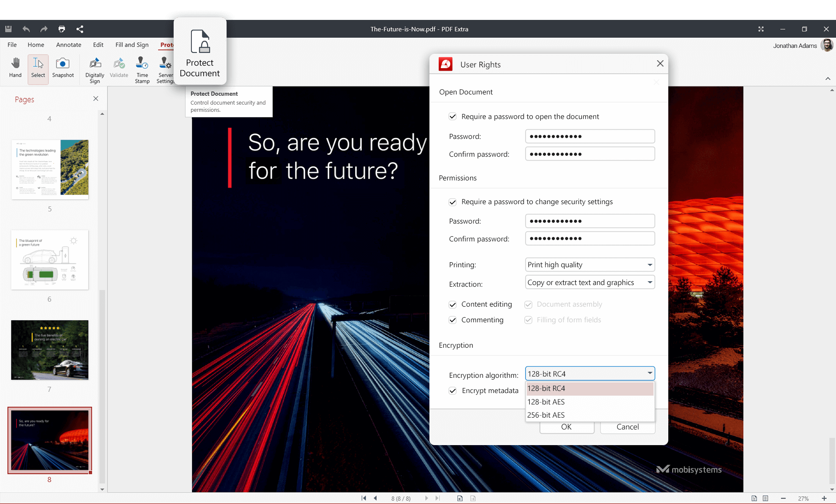The height and width of the screenshot is (504, 836).
Task: Open page 5 thumbnail
Action: [x=50, y=169]
